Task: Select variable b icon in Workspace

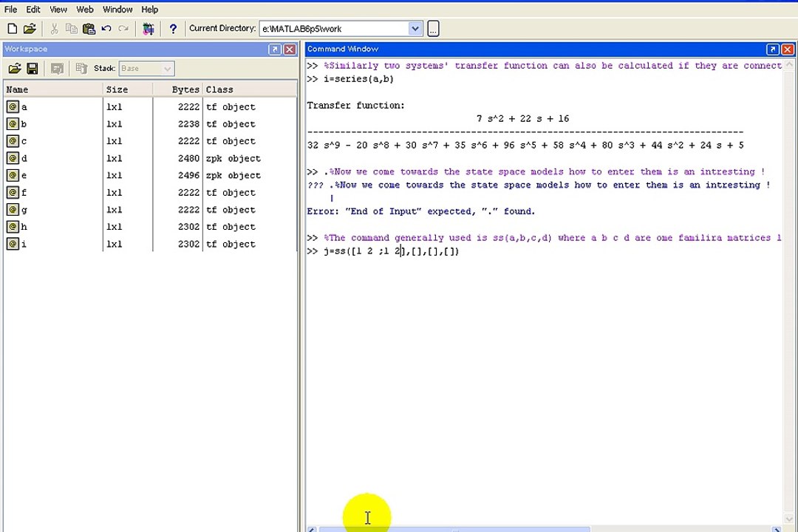Action: (13, 123)
